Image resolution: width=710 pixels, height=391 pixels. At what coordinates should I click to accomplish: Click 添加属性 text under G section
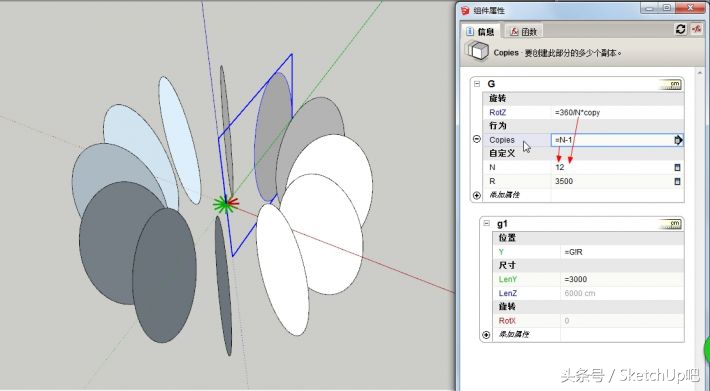(504, 195)
